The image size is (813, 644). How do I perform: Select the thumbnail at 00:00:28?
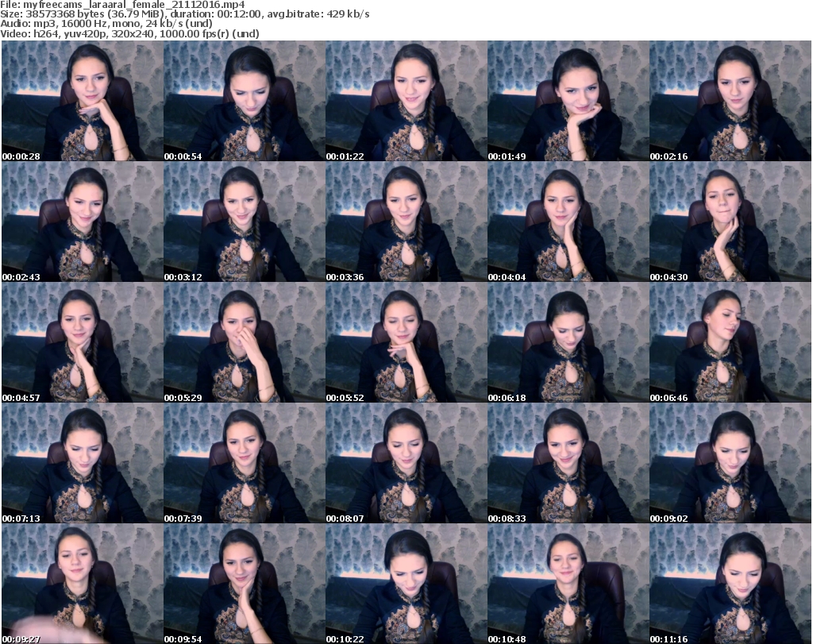(83, 101)
